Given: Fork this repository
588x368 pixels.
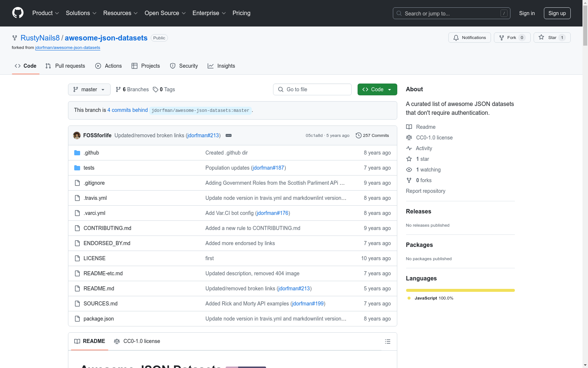Looking at the screenshot, I should pyautogui.click(x=512, y=38).
